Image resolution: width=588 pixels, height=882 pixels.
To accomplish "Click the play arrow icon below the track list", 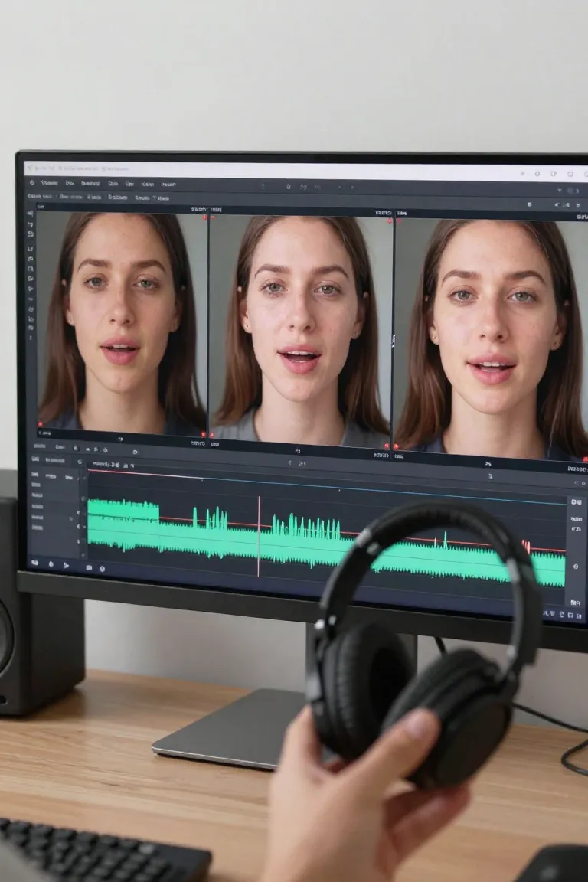I will [x=66, y=565].
